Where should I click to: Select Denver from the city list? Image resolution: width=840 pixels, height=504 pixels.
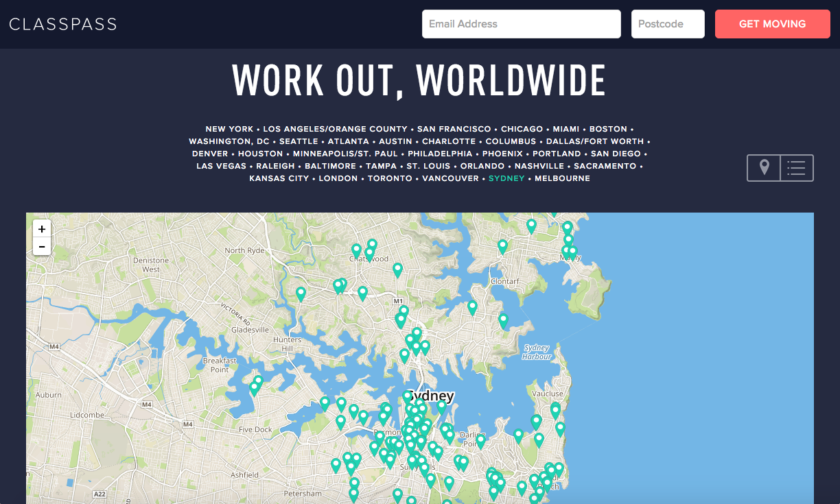pyautogui.click(x=210, y=154)
